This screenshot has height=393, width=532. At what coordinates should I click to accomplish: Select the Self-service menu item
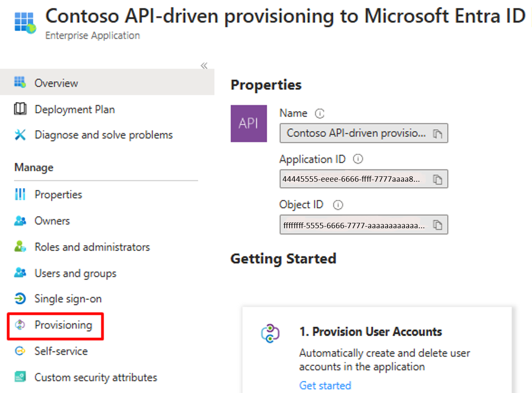pos(61,351)
